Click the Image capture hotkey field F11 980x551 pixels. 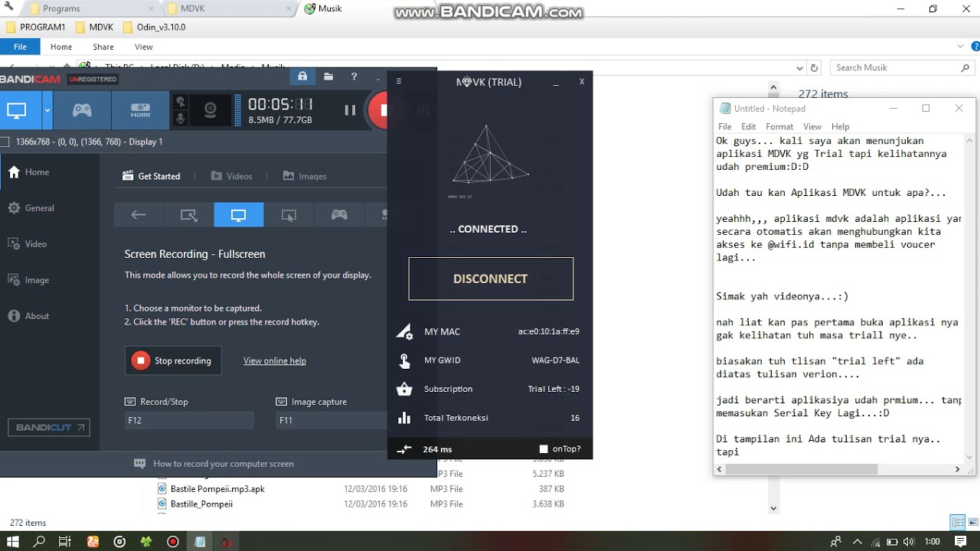pos(332,420)
